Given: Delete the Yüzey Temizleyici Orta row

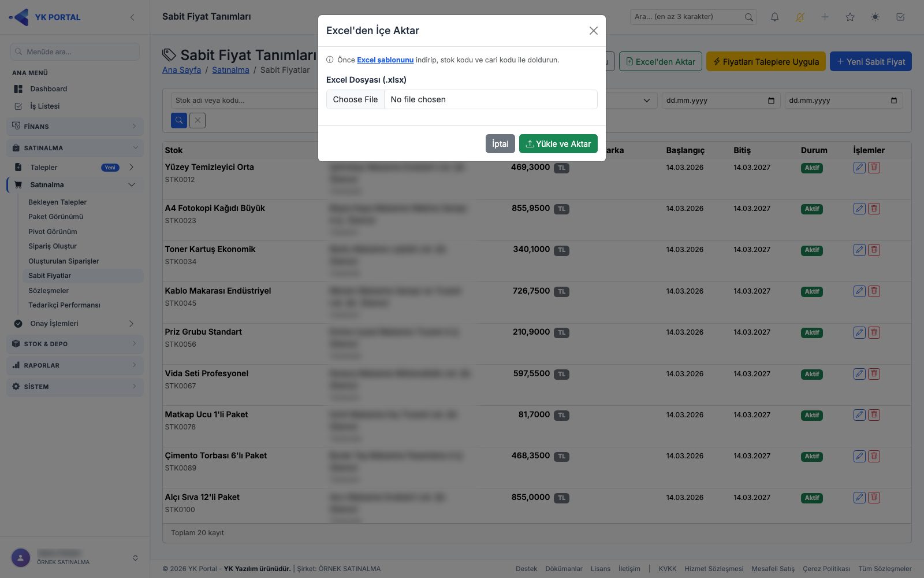Looking at the screenshot, I should coord(874,168).
